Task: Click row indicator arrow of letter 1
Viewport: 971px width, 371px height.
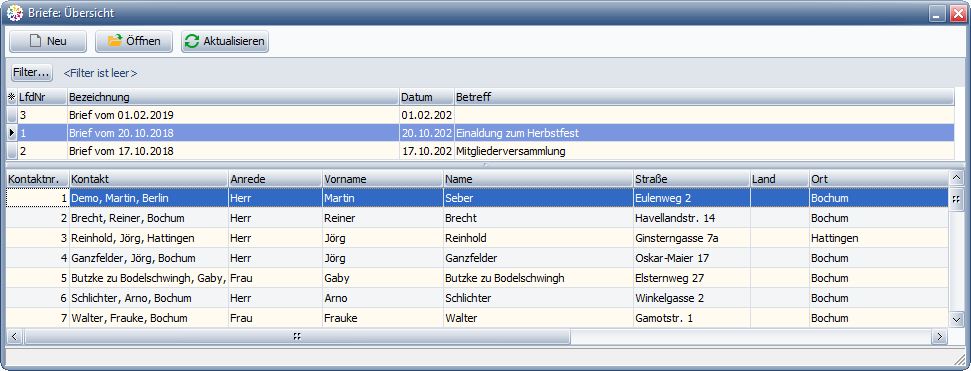Action: pos(12,133)
